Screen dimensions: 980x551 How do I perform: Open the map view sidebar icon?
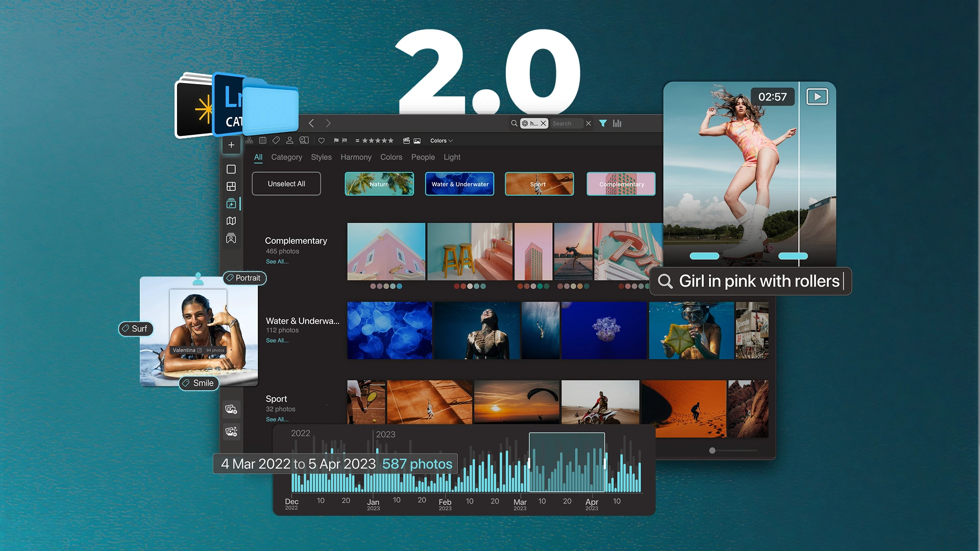coord(231,221)
